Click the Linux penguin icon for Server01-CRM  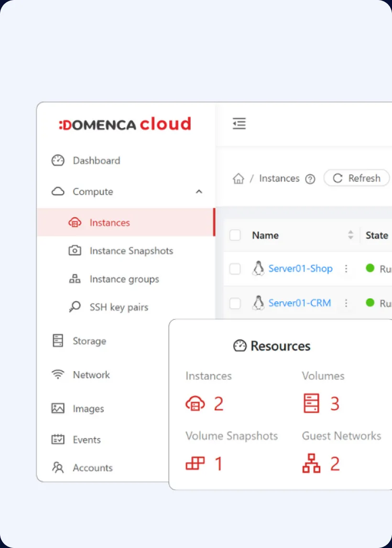(x=258, y=303)
